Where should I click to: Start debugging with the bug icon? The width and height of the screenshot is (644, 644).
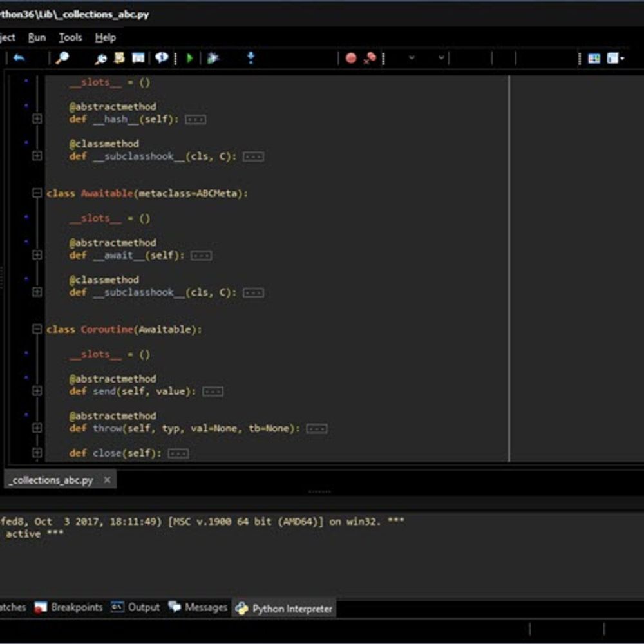pos(213,59)
